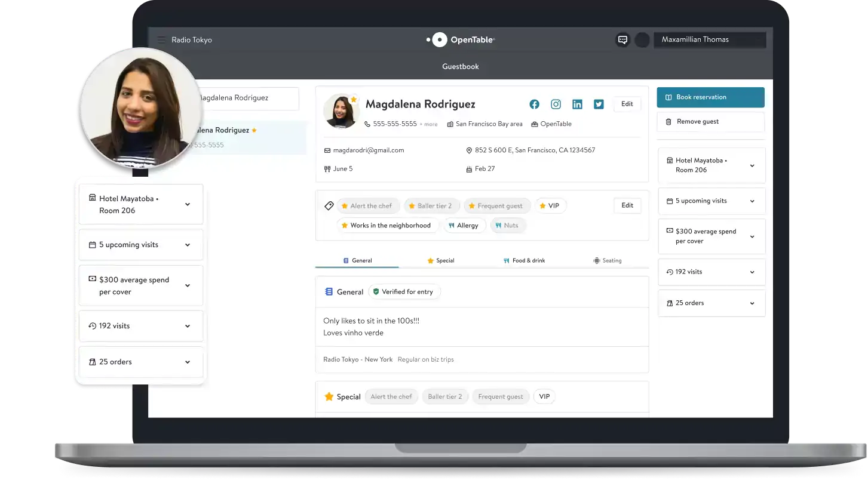Click the Book reservation button
868x480 pixels.
click(x=710, y=97)
